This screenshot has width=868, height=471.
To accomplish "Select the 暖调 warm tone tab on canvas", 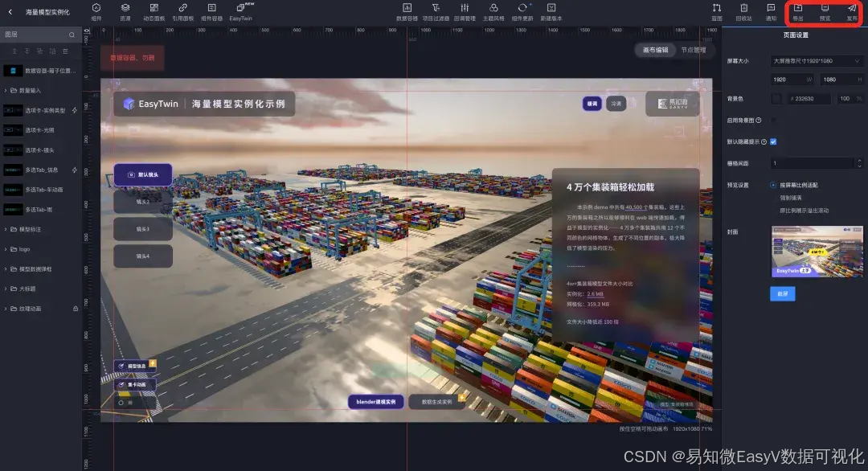I will pyautogui.click(x=592, y=104).
